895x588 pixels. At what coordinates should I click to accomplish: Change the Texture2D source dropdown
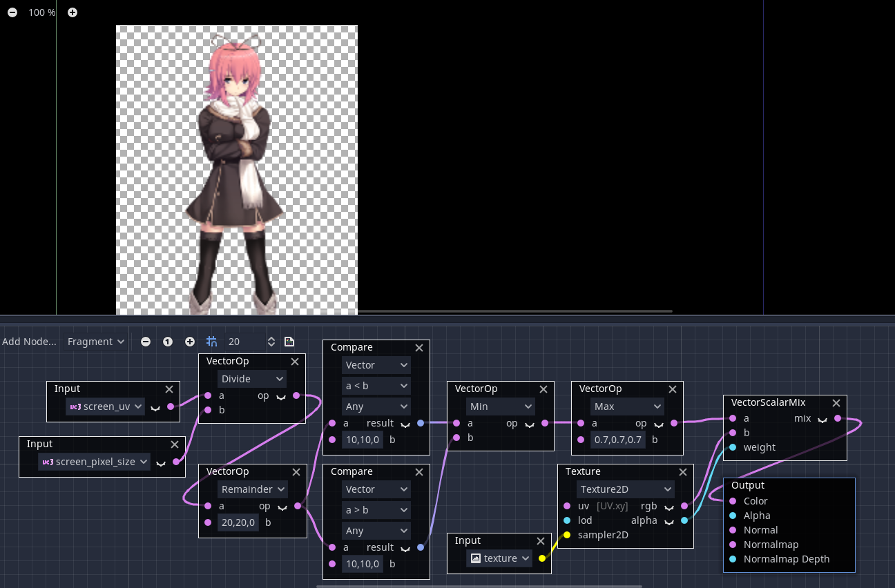[624, 489]
